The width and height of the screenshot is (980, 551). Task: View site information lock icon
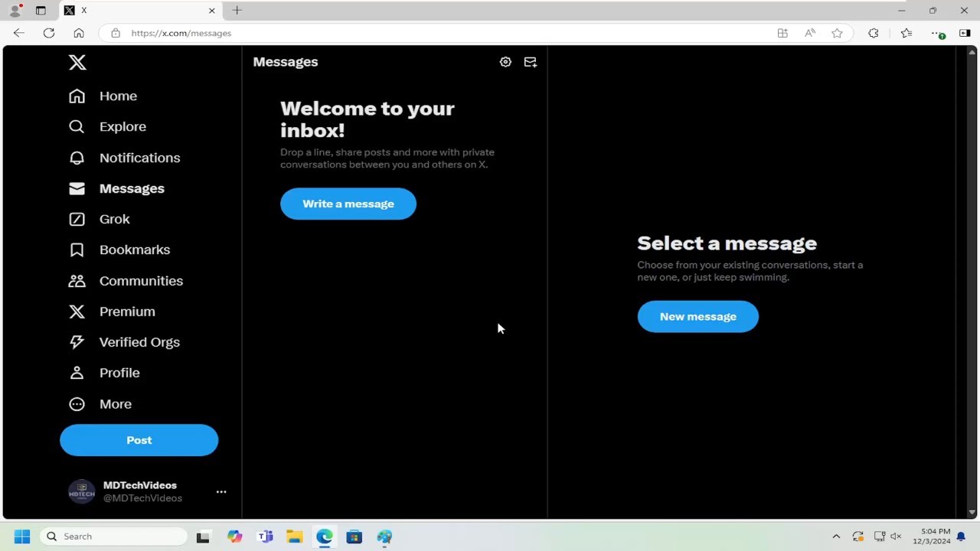(x=116, y=33)
